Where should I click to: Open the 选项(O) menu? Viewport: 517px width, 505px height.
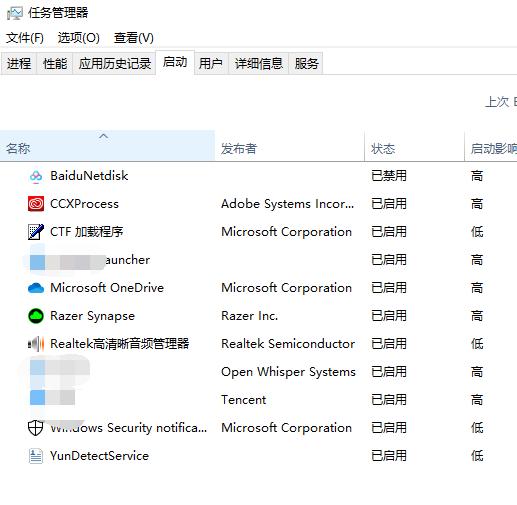tap(79, 38)
